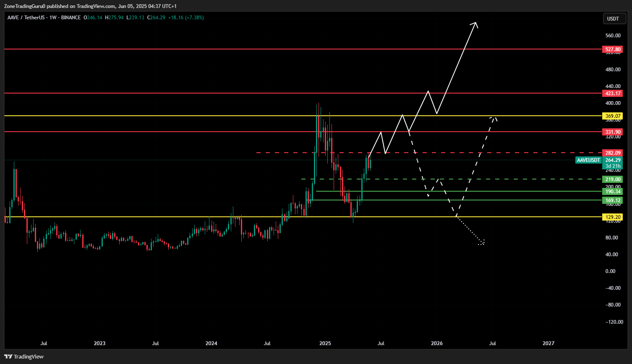Click the 560.00 price scale value

click(613, 36)
